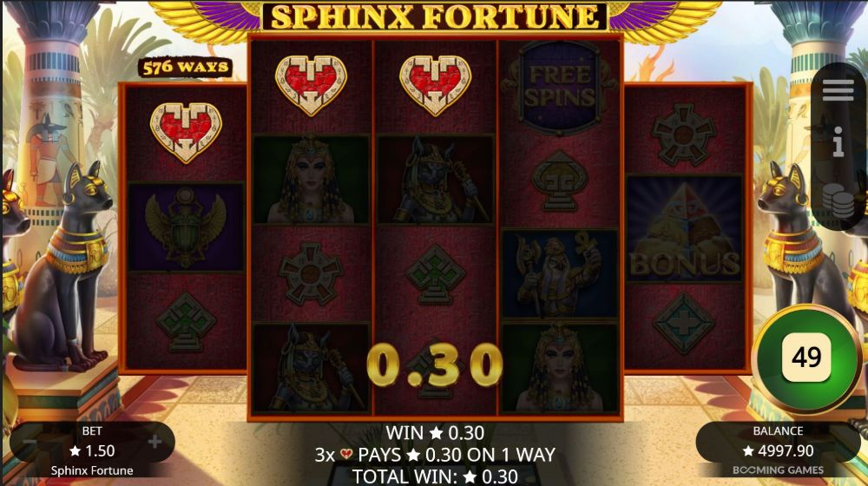Click the Bonus pyramid symbol on reel five
The image size is (868, 486).
[x=685, y=230]
